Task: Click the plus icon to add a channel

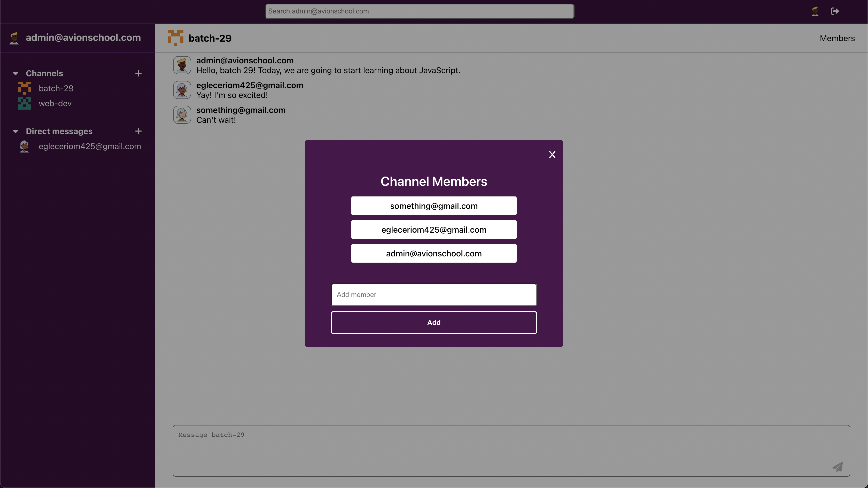Action: (138, 73)
